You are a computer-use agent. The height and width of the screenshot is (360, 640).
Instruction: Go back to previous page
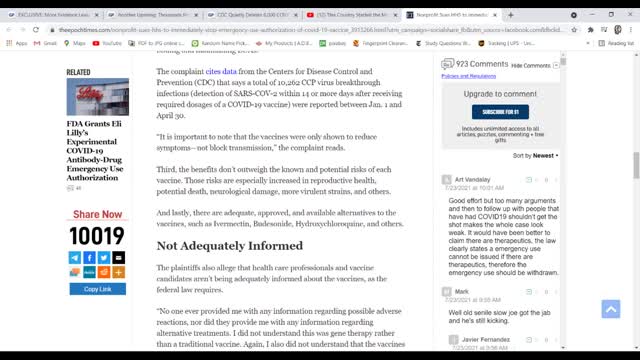(9, 30)
